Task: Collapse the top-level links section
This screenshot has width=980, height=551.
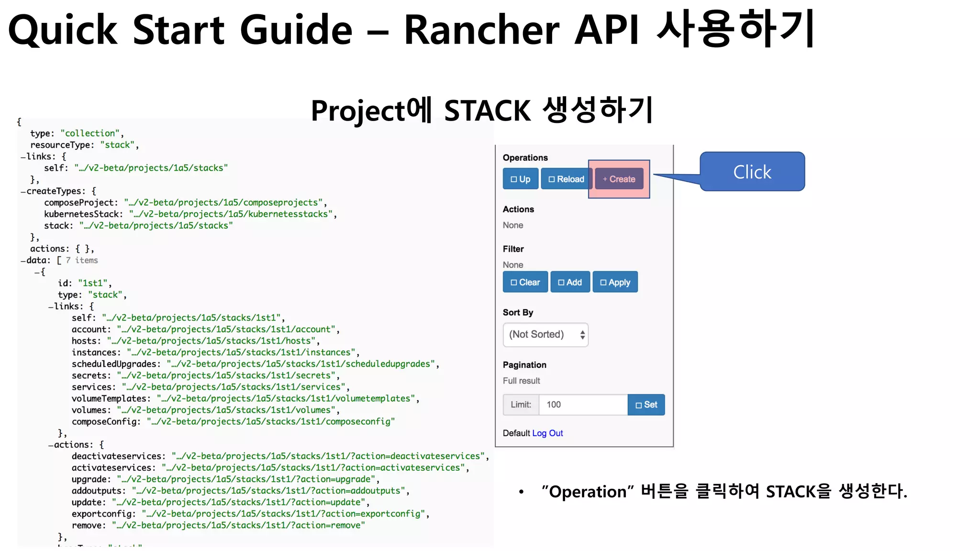Action: [x=23, y=157]
